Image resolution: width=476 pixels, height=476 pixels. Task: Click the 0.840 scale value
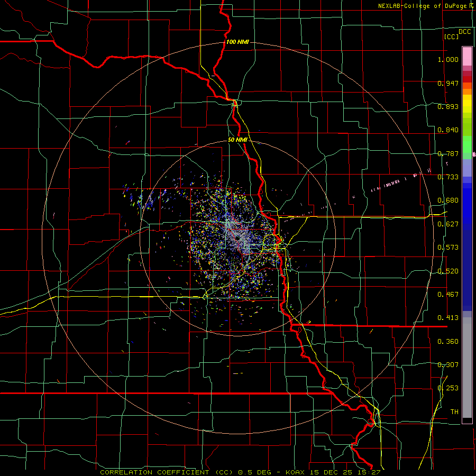448,130
